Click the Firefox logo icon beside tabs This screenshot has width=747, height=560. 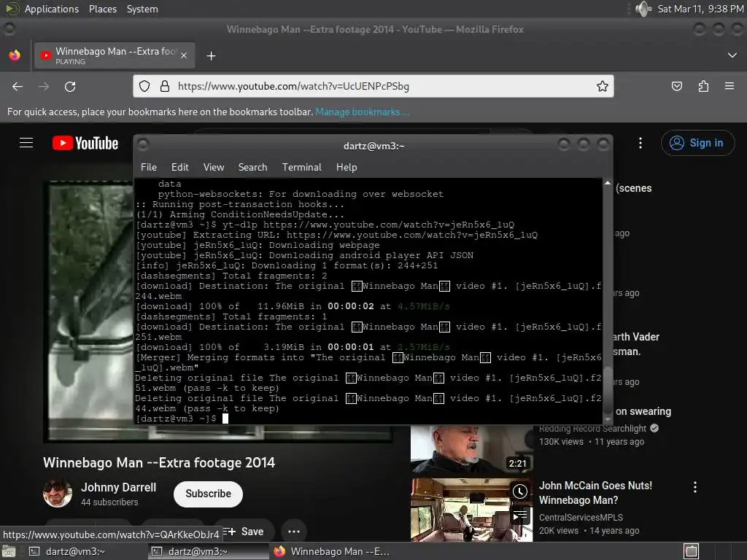click(15, 55)
